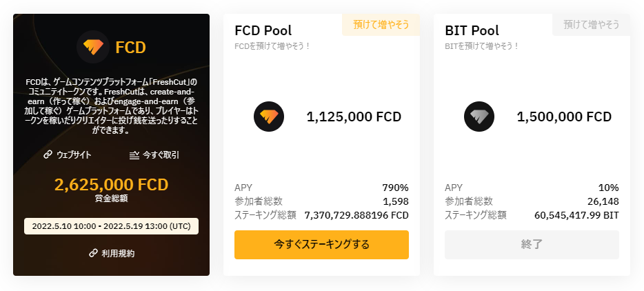The height and width of the screenshot is (291, 644).
Task: Click the event date range badge
Action: click(x=111, y=226)
